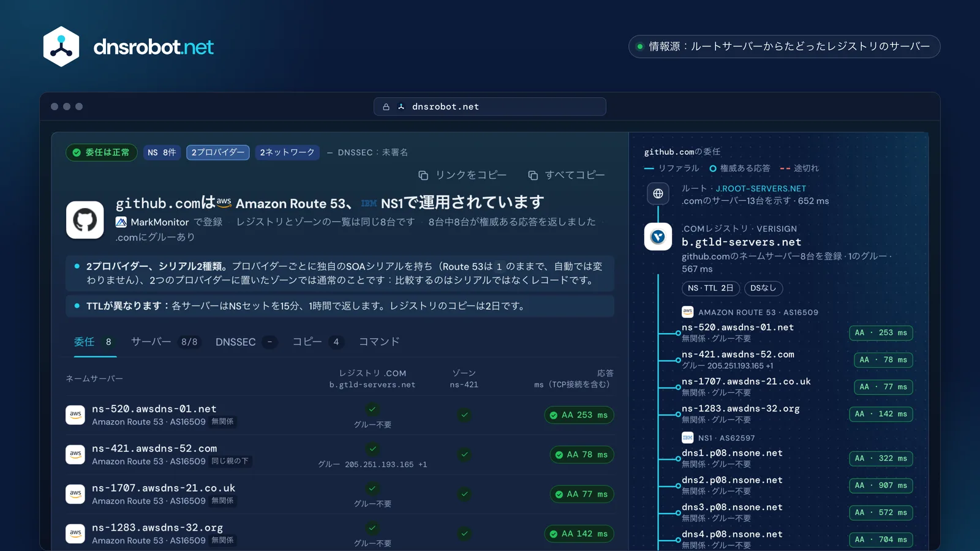980x551 pixels.
Task: Click the copy-link icon next to リンクをコピー
Action: (x=423, y=175)
